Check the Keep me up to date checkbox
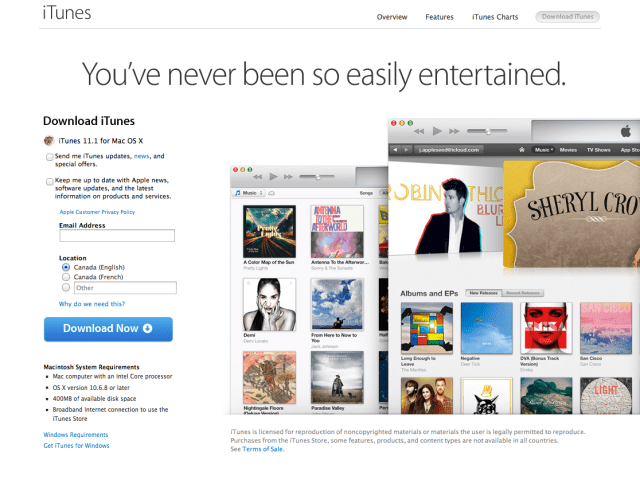The width and height of the screenshot is (640, 492). click(x=50, y=181)
